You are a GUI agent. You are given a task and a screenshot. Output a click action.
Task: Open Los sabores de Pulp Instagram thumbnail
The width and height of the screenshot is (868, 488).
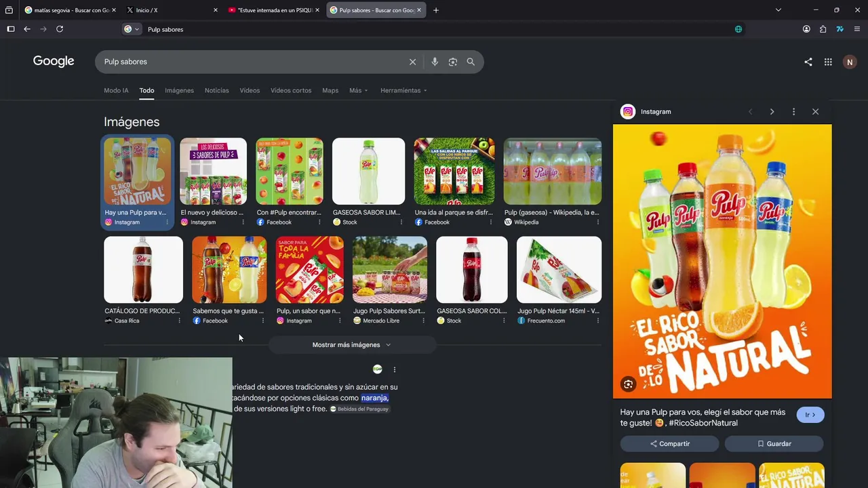213,171
